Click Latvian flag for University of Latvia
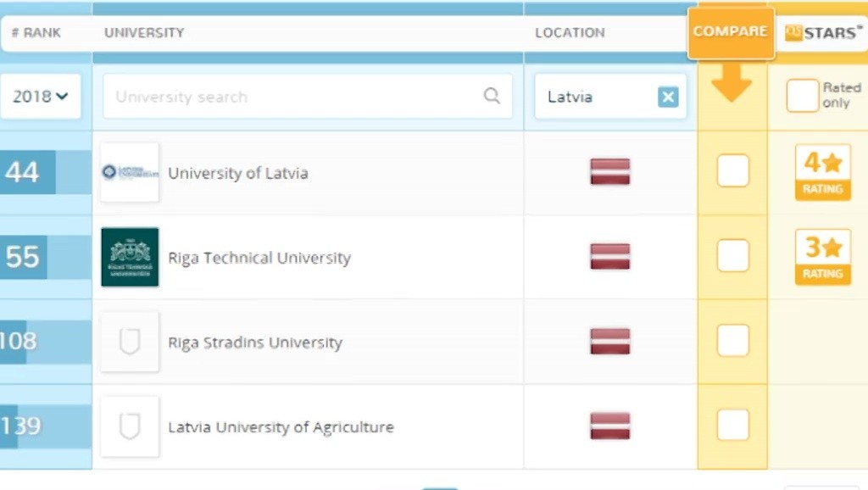Image resolution: width=868 pixels, height=490 pixels. click(x=610, y=171)
